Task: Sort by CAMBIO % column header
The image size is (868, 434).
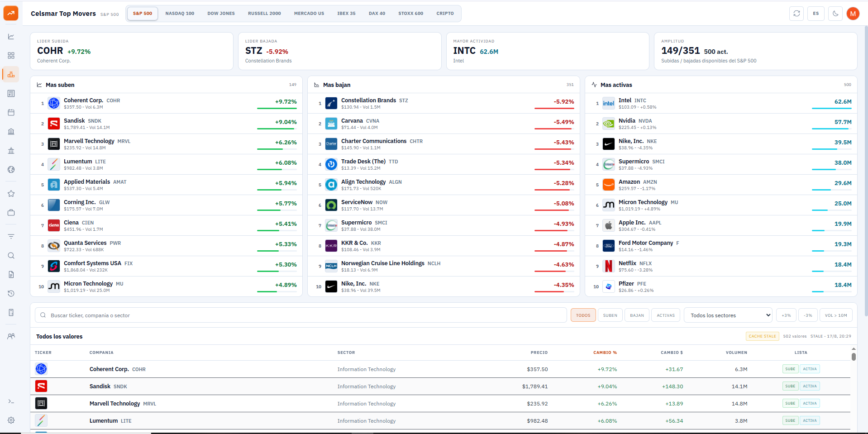Action: (x=605, y=353)
